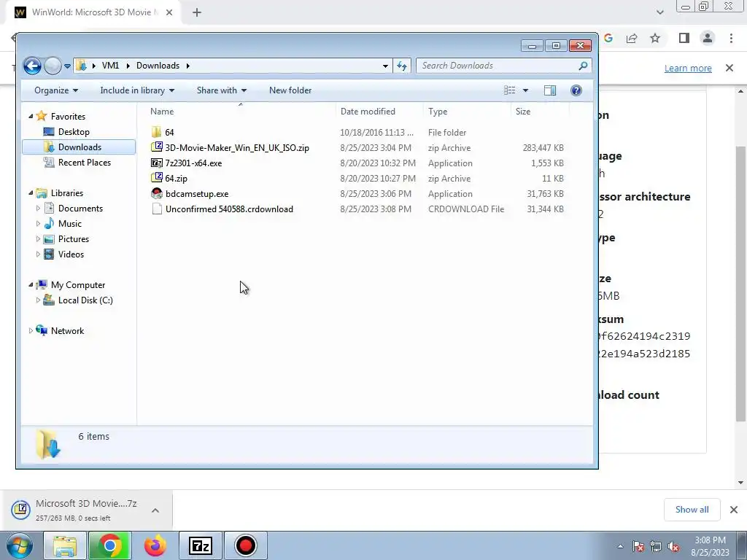Open the Bandicam recorder taskbar icon
747x560 pixels.
(x=245, y=545)
